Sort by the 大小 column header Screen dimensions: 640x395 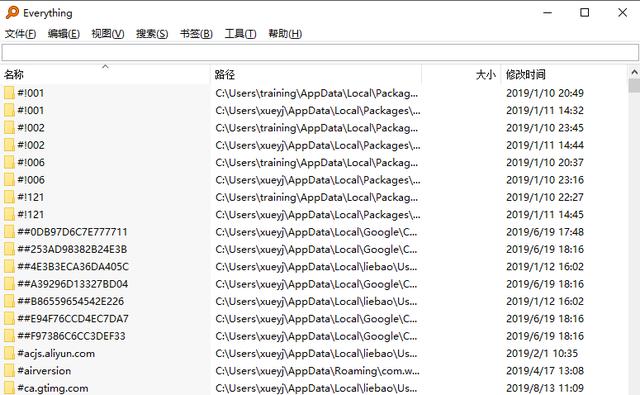point(461,74)
